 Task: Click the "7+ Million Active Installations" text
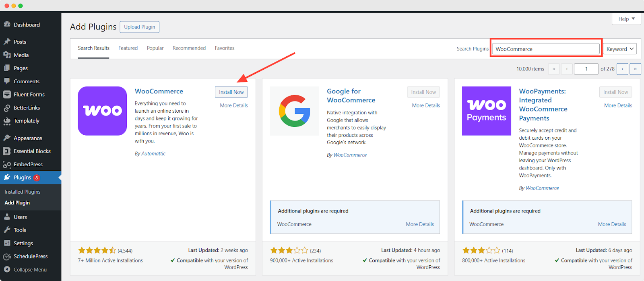pyautogui.click(x=110, y=260)
